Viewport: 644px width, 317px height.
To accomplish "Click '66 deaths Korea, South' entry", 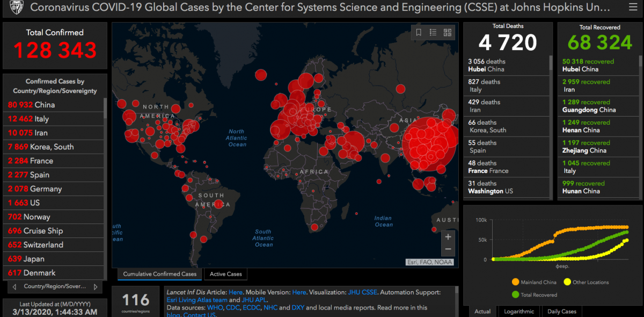I will coord(506,126).
